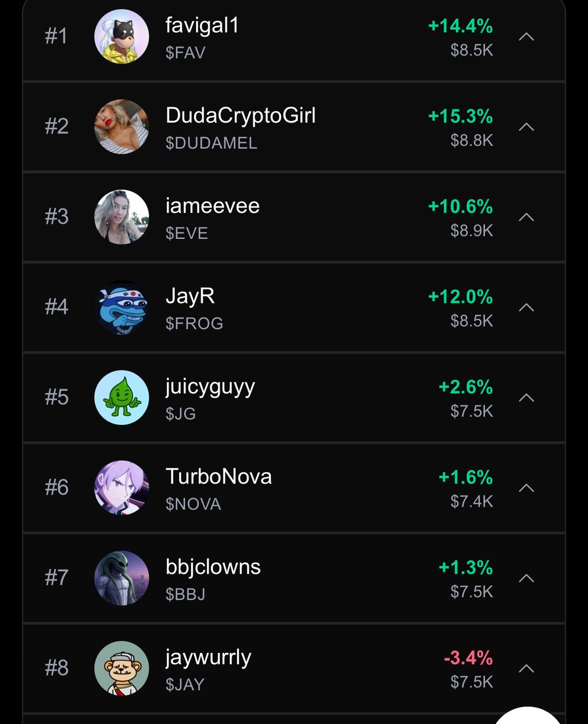This screenshot has height=724, width=588.
Task: Click the $NOVA ticker text
Action: tap(193, 504)
